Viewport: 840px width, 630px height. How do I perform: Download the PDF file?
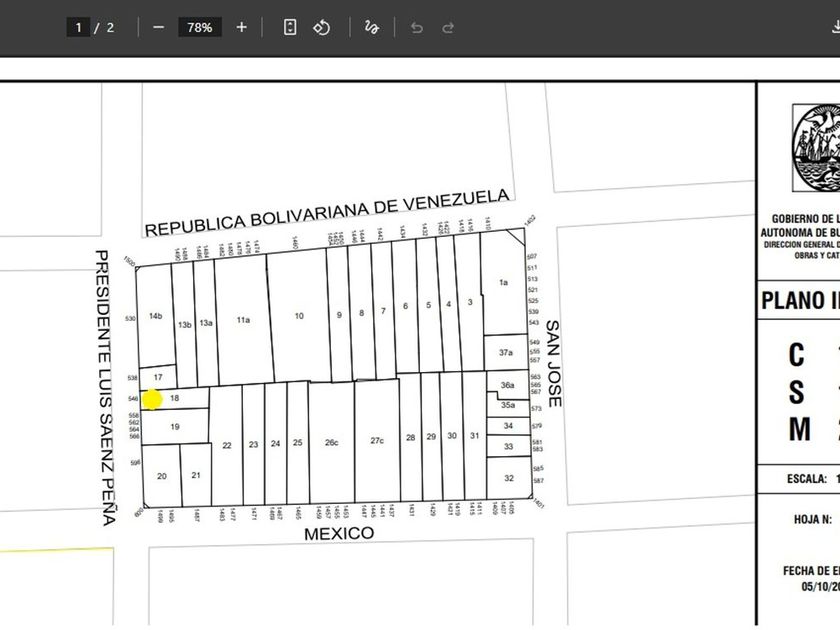click(834, 27)
